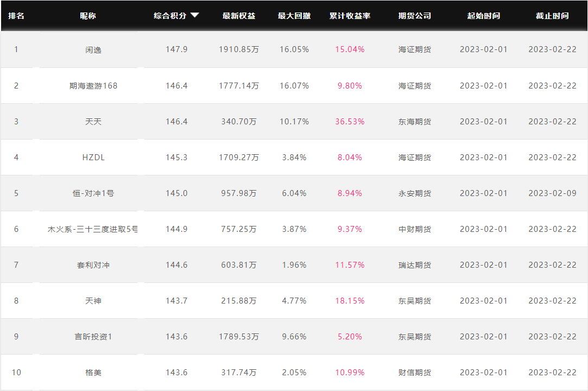Select equity value 1777.14万
The image size is (588, 391).
(x=239, y=86)
